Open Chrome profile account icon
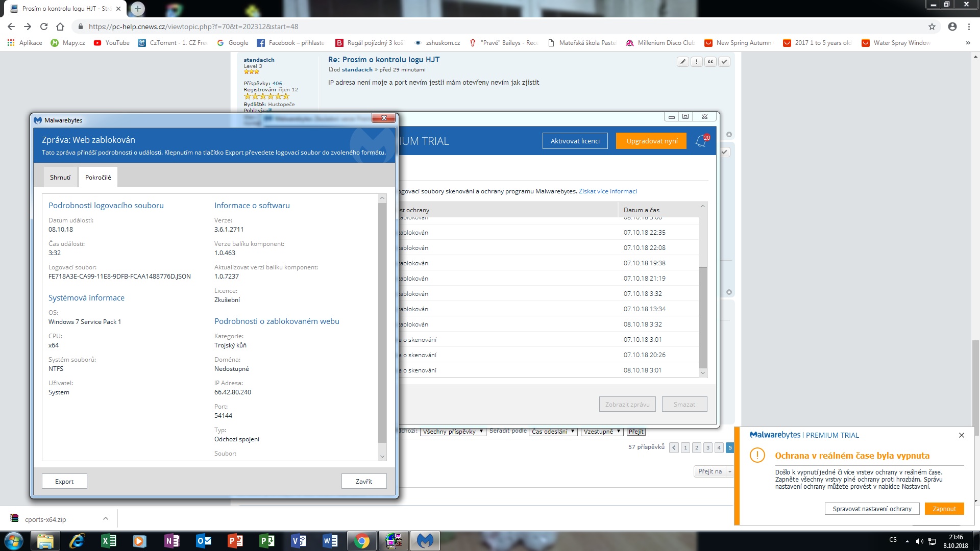Screen dimensions: 980x551 (x=952, y=27)
